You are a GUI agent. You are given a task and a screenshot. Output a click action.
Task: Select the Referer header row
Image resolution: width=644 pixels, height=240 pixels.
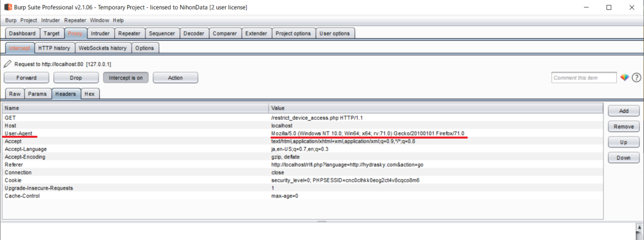(302, 164)
